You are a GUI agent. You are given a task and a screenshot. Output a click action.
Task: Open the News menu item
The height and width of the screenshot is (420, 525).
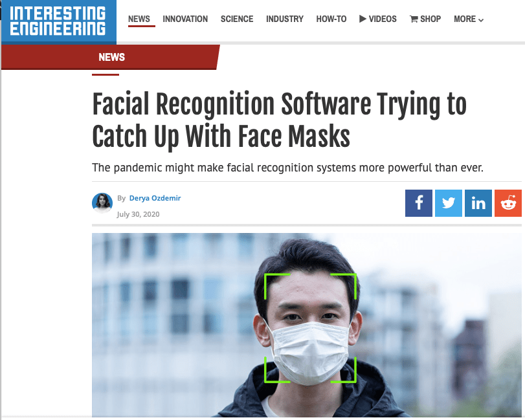139,19
